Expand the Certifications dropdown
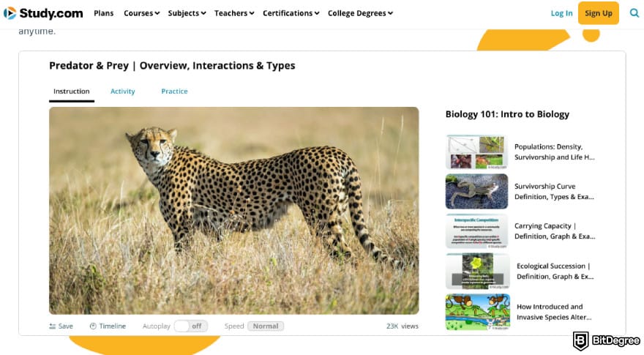Image resolution: width=644 pixels, height=355 pixels. [x=291, y=13]
